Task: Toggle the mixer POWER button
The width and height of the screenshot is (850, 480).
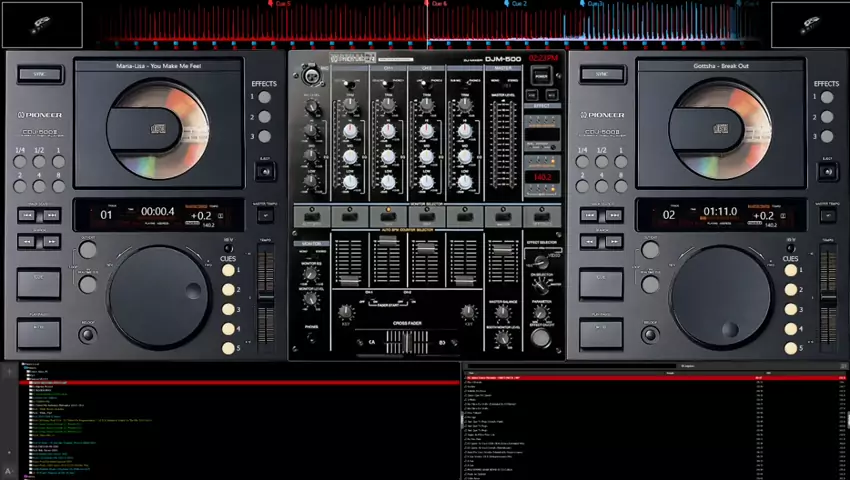Action: point(541,76)
